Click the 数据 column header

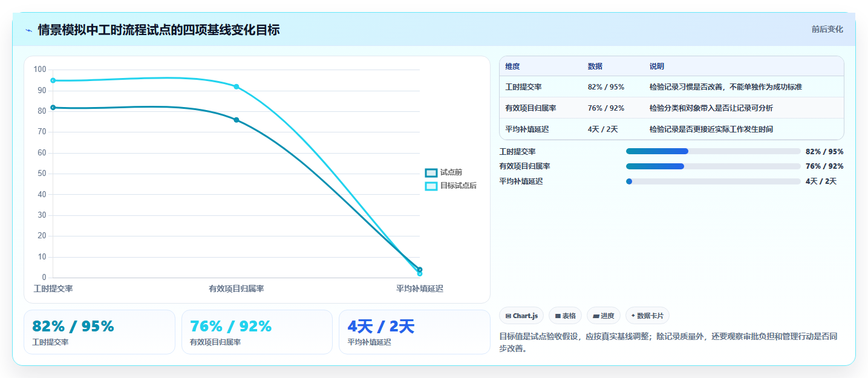(x=595, y=67)
